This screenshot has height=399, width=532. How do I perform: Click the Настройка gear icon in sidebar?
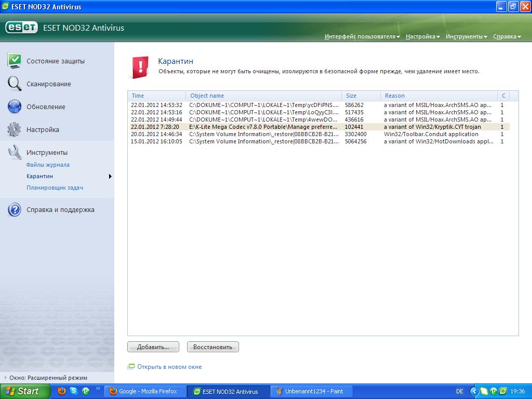(x=15, y=129)
